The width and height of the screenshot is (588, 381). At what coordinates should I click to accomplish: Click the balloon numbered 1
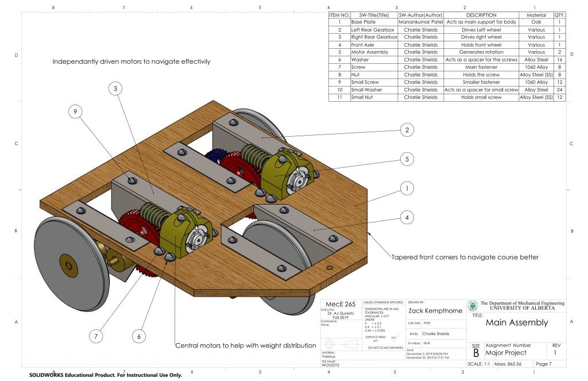(x=407, y=188)
